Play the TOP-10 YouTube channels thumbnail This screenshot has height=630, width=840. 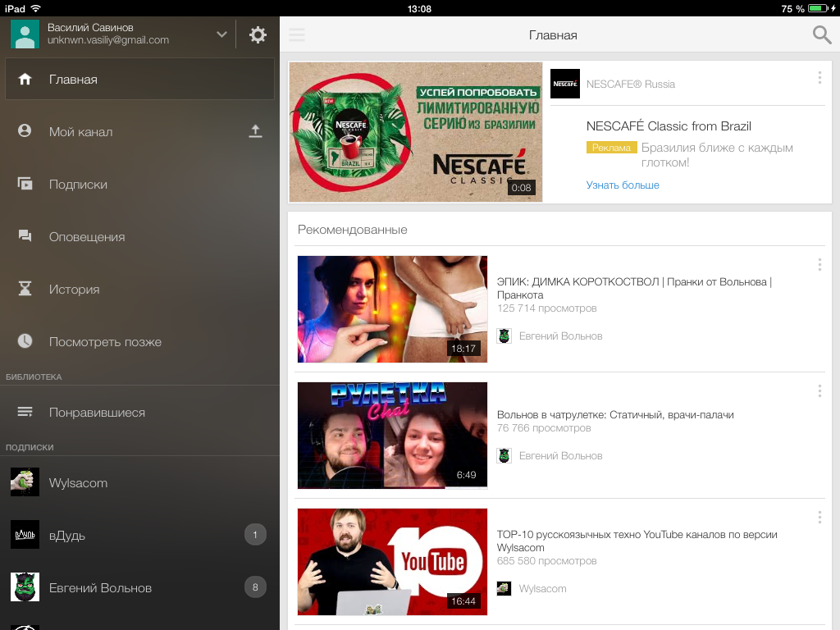(x=392, y=561)
